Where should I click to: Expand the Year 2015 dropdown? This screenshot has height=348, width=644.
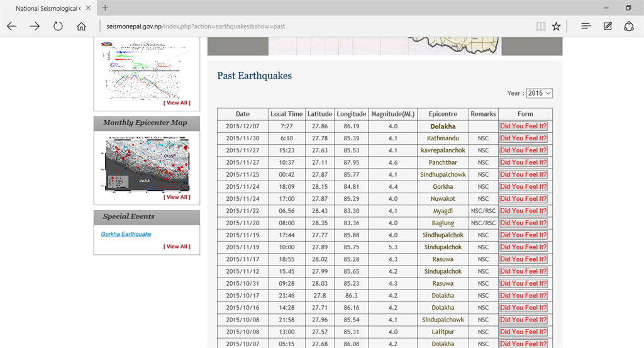click(x=540, y=93)
